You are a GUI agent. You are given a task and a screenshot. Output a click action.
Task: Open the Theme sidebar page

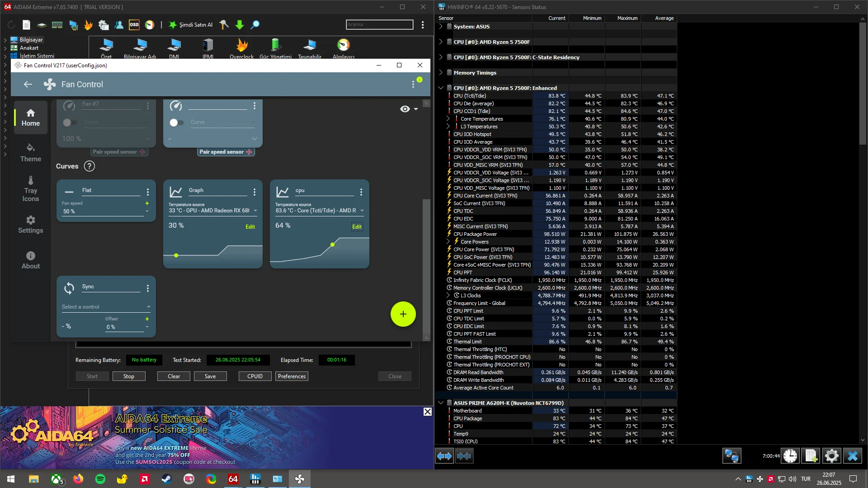(x=30, y=153)
